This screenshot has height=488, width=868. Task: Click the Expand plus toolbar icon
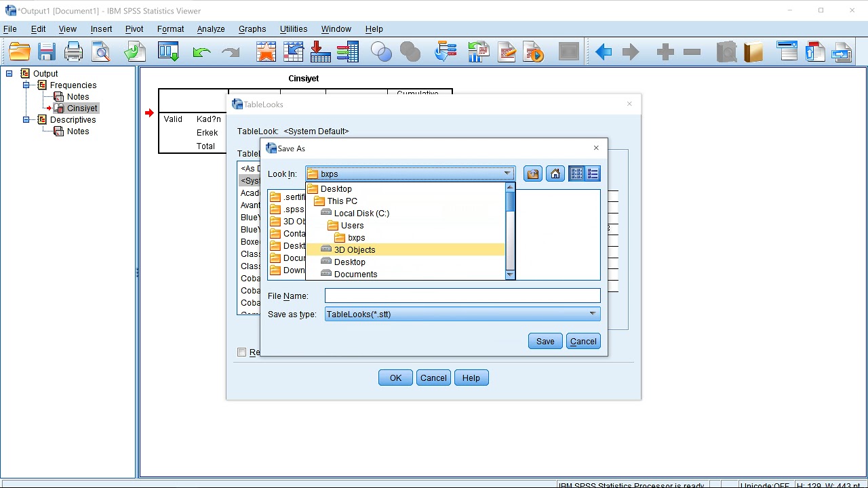[x=665, y=52]
